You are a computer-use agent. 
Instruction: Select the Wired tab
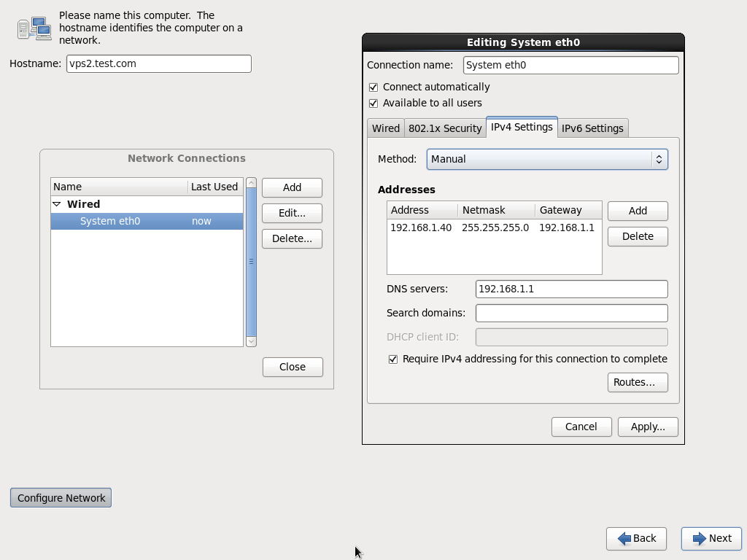(385, 128)
